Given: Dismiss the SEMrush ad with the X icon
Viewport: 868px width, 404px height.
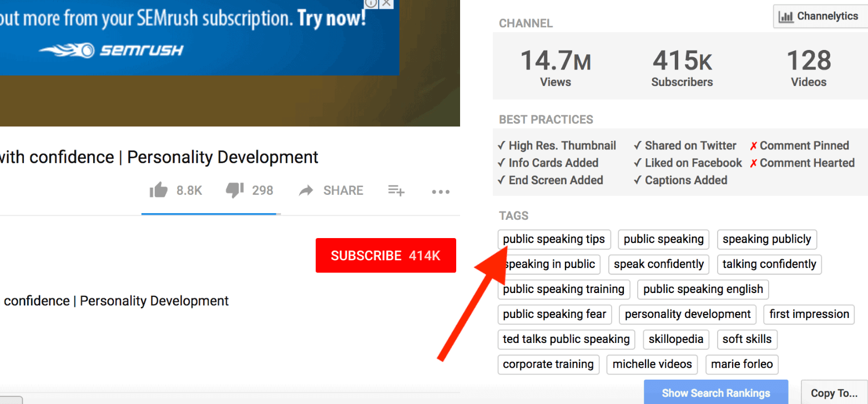Looking at the screenshot, I should pyautogui.click(x=385, y=4).
